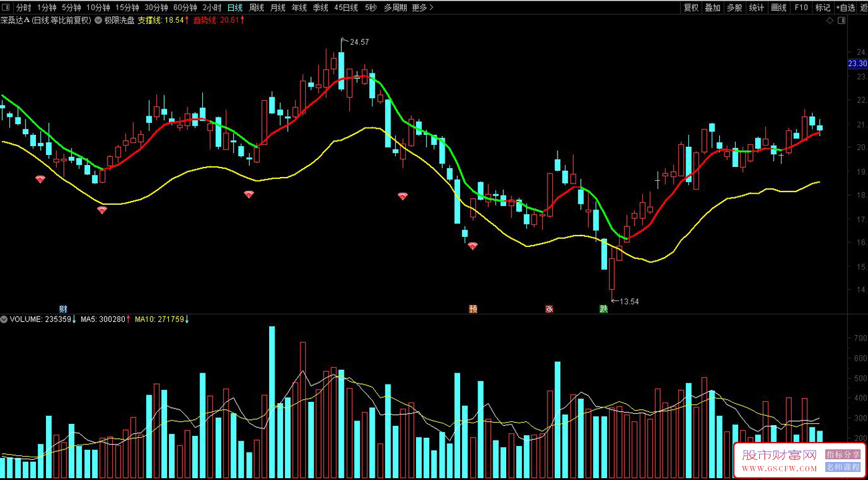
Task: Click the red signal icon below the yellow line trough
Action: (x=101, y=210)
